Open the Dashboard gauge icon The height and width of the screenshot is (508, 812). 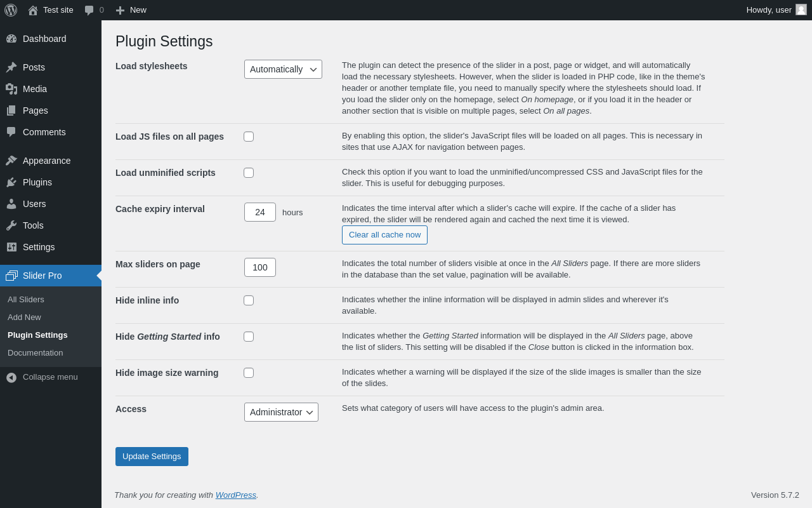point(11,39)
